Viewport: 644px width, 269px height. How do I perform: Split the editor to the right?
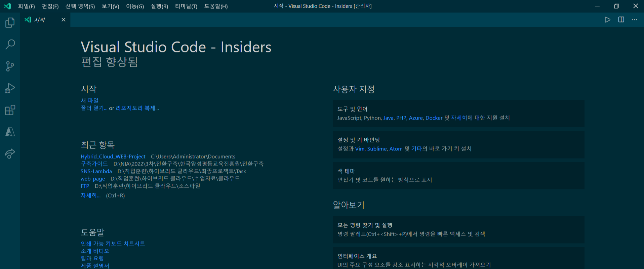621,20
